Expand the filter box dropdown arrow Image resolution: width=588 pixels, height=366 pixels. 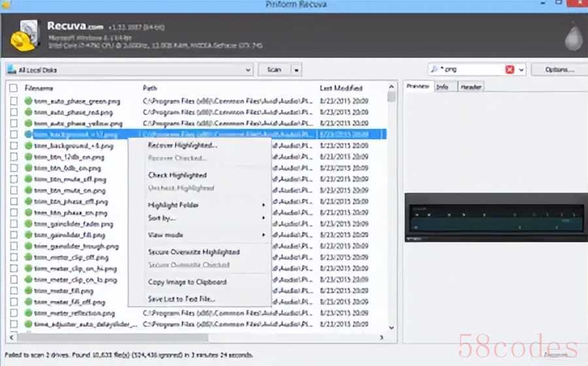521,69
